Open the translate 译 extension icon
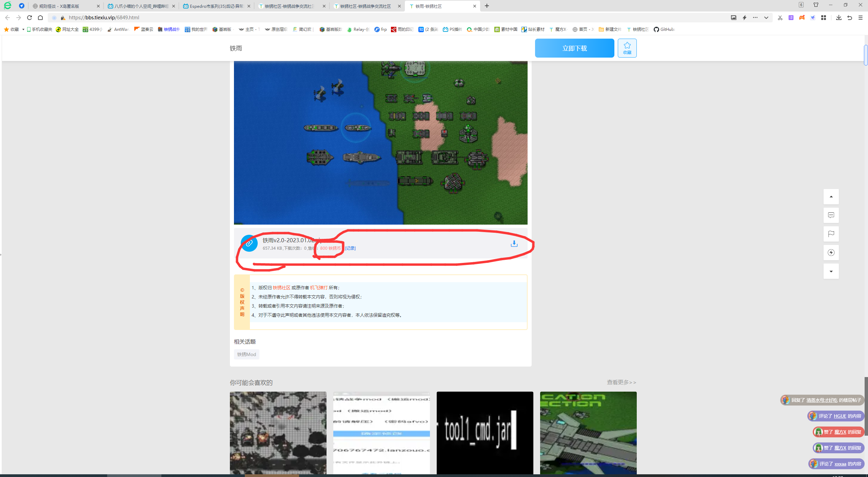 791,18
